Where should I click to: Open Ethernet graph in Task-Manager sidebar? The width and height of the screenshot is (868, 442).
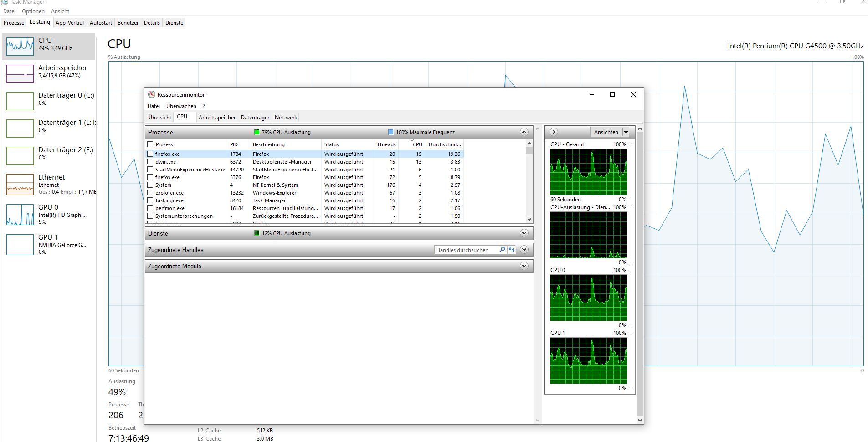point(48,184)
